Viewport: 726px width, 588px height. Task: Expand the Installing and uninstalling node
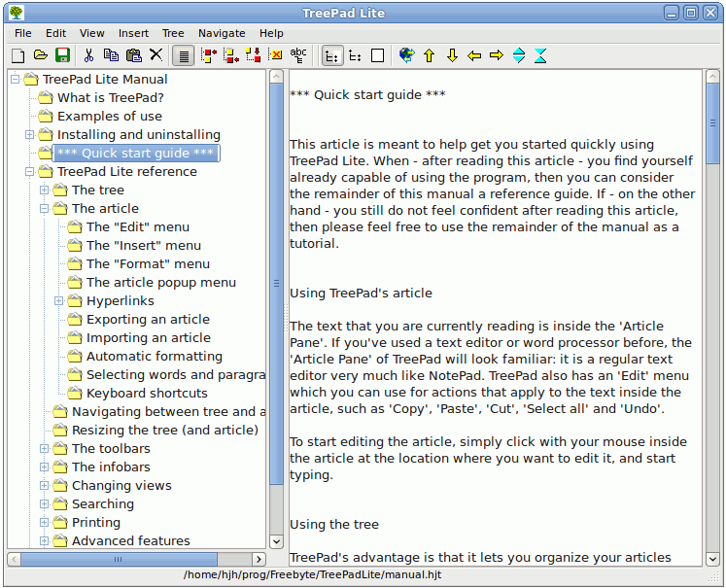click(x=30, y=135)
